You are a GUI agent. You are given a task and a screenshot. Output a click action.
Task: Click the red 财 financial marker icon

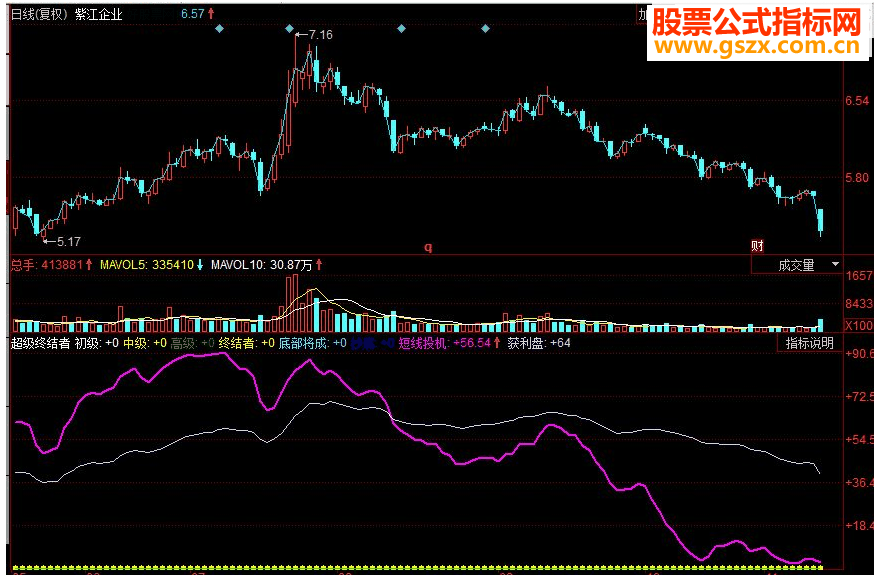pyautogui.click(x=757, y=245)
